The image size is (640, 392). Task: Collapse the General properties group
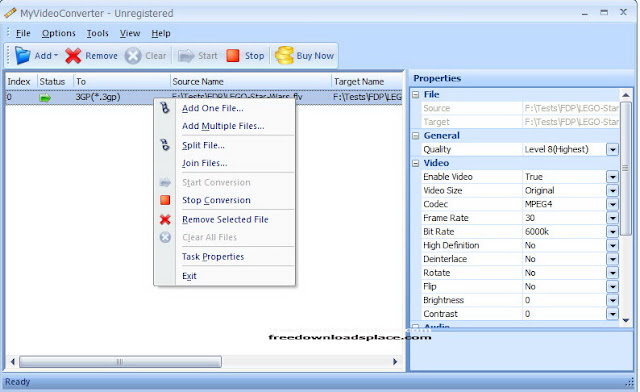pos(416,136)
